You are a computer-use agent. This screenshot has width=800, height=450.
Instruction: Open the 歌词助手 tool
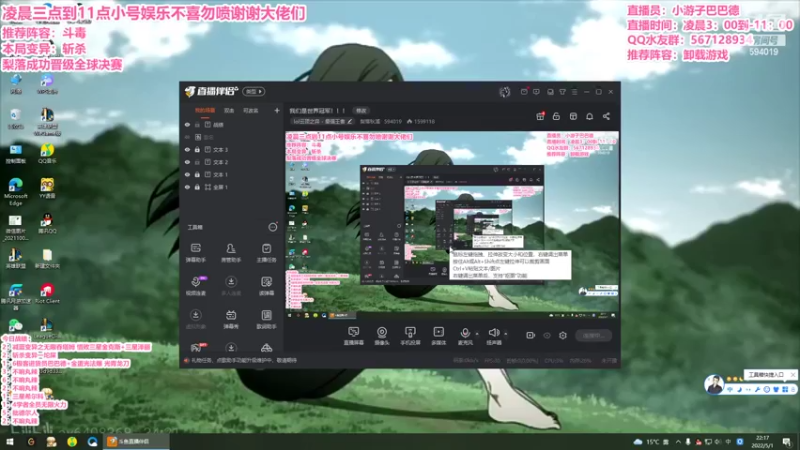point(266,319)
